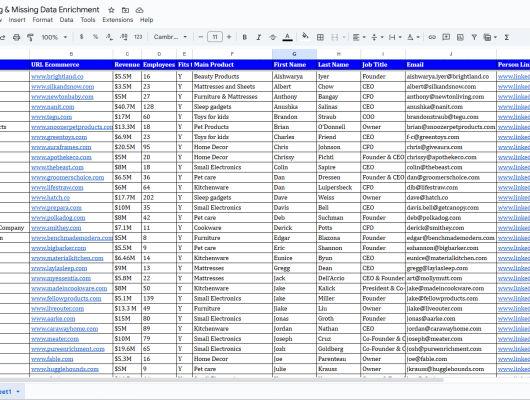Expand the merge cells options arrow

tap(344, 37)
